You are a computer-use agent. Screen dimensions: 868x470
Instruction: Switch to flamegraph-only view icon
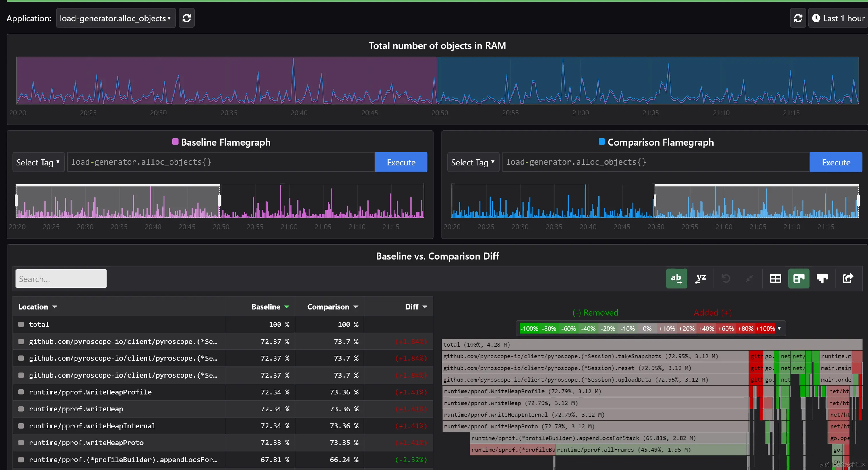[822, 278]
